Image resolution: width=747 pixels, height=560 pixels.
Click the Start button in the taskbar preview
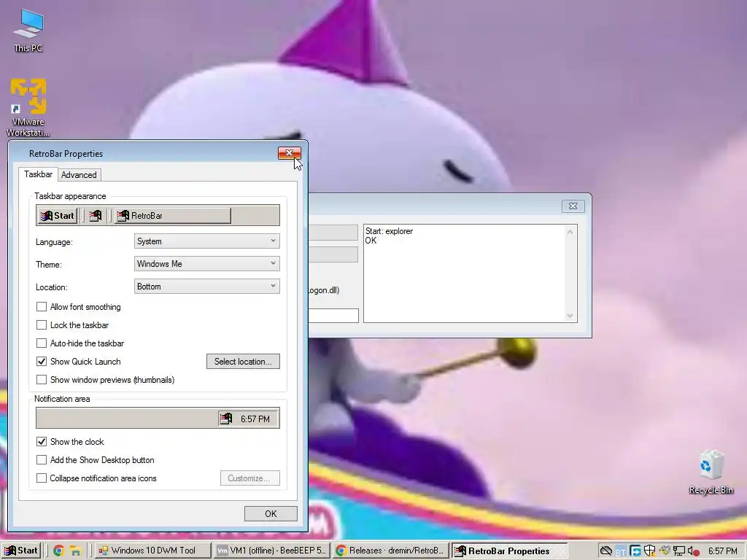point(57,216)
